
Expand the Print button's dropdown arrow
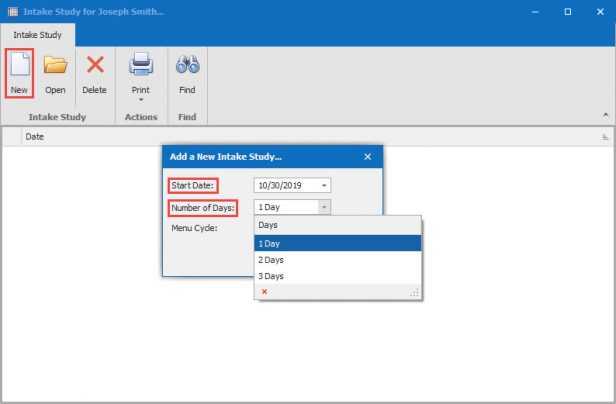point(141,99)
